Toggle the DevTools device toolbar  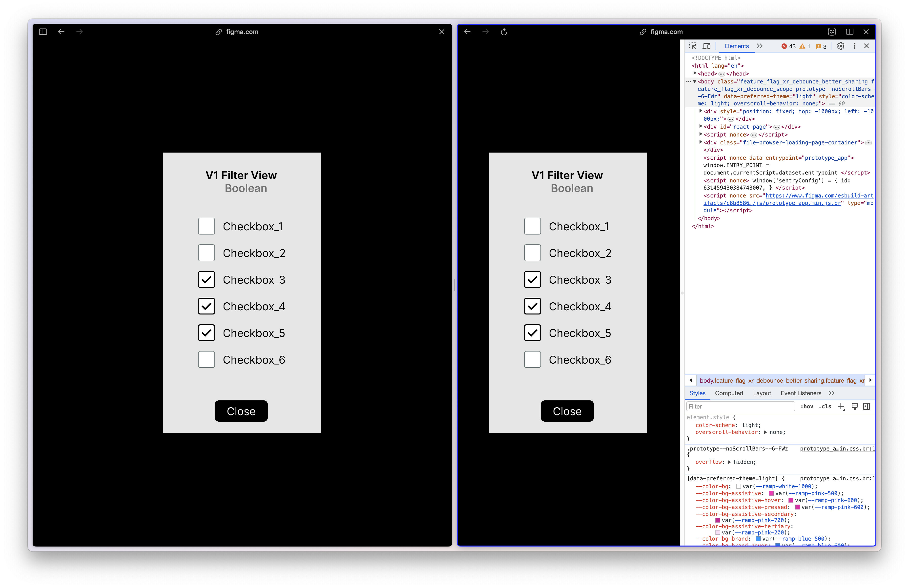707,46
